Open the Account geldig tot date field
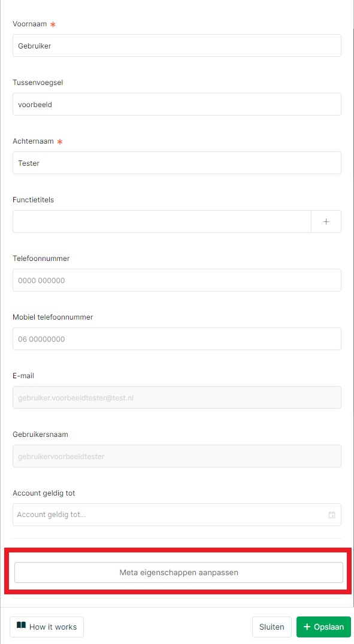 point(177,515)
